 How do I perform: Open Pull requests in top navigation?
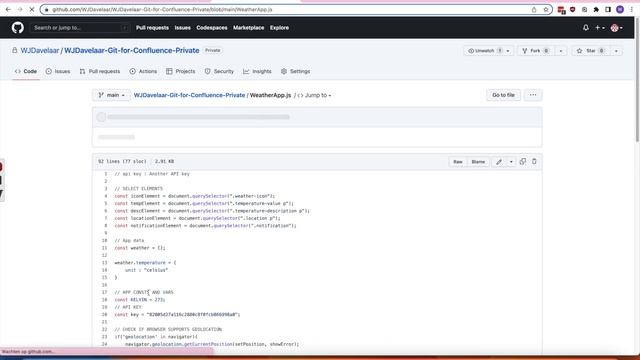pos(152,28)
